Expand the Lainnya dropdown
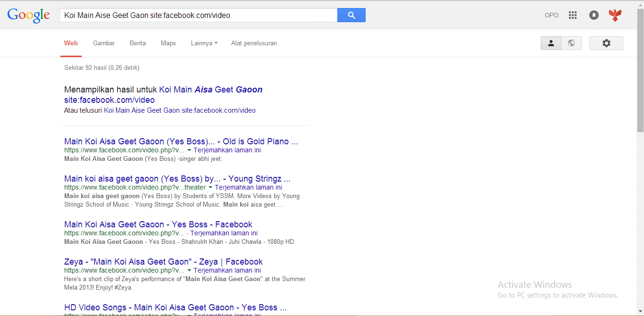The width and height of the screenshot is (644, 316). [204, 43]
